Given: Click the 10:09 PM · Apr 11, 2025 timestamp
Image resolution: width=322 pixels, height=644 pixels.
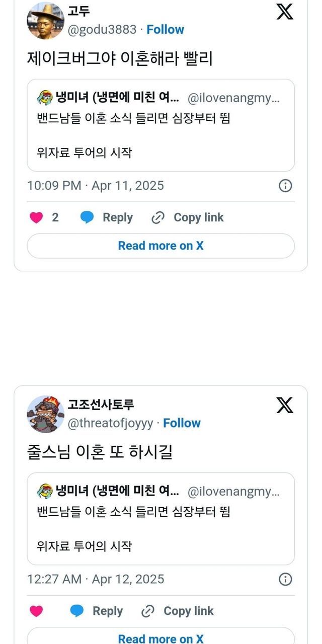Looking at the screenshot, I should pyautogui.click(x=96, y=186).
